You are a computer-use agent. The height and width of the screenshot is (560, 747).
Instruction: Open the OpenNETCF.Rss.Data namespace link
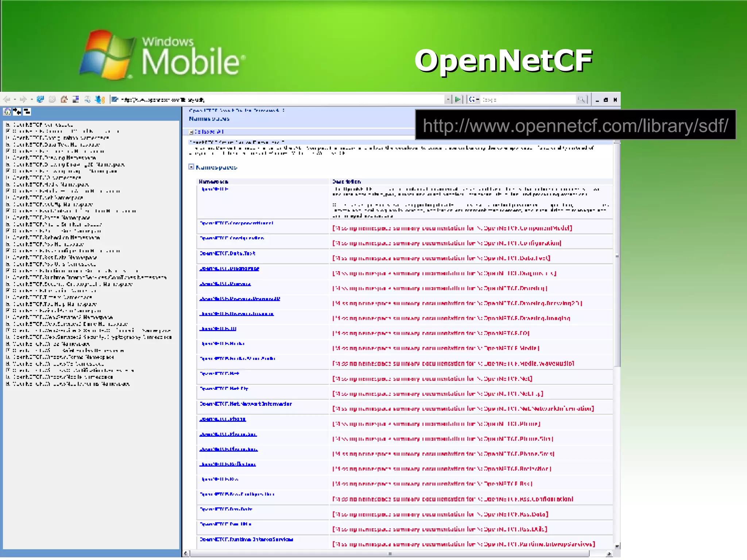point(226,509)
